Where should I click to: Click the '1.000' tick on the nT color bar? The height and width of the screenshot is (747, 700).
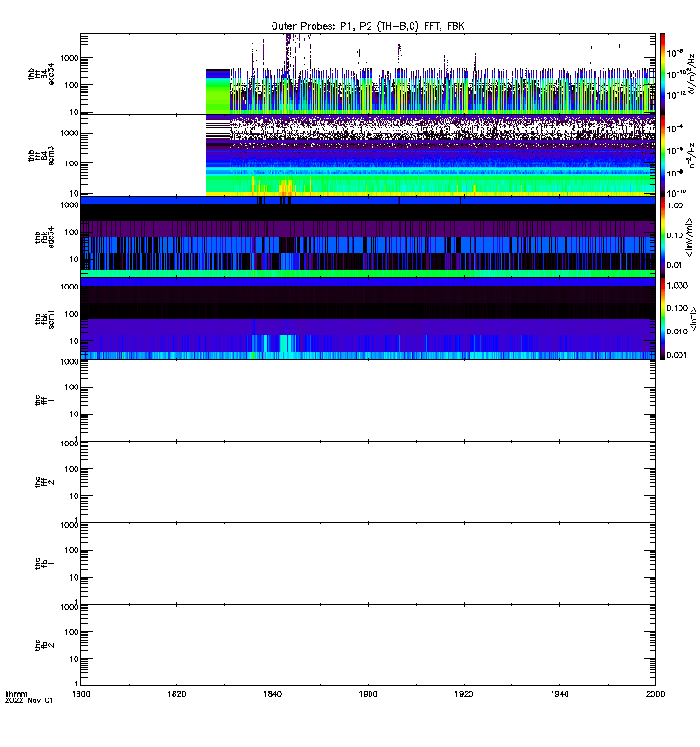pyautogui.click(x=678, y=286)
